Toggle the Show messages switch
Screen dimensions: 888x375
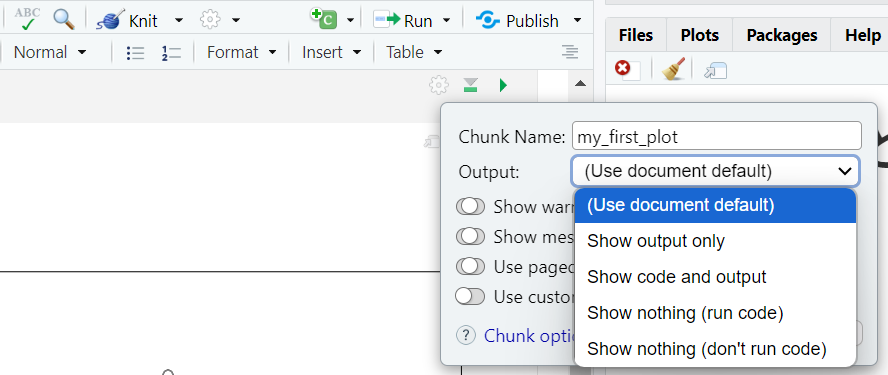(470, 236)
